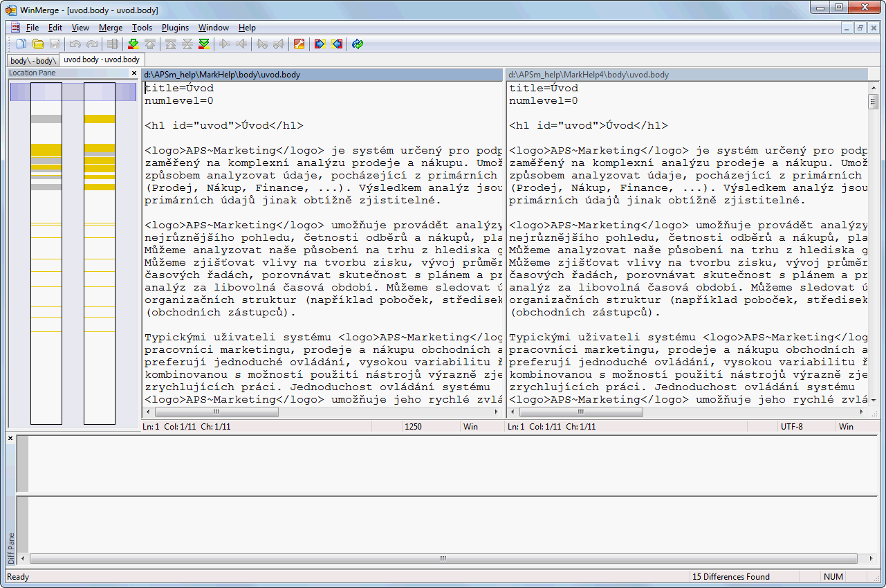Open the Plugins menu
Image resolution: width=886 pixels, height=588 pixels.
coord(176,28)
